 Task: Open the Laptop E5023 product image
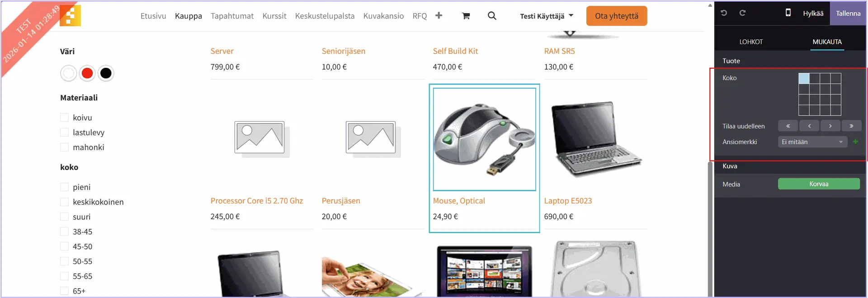(x=595, y=139)
